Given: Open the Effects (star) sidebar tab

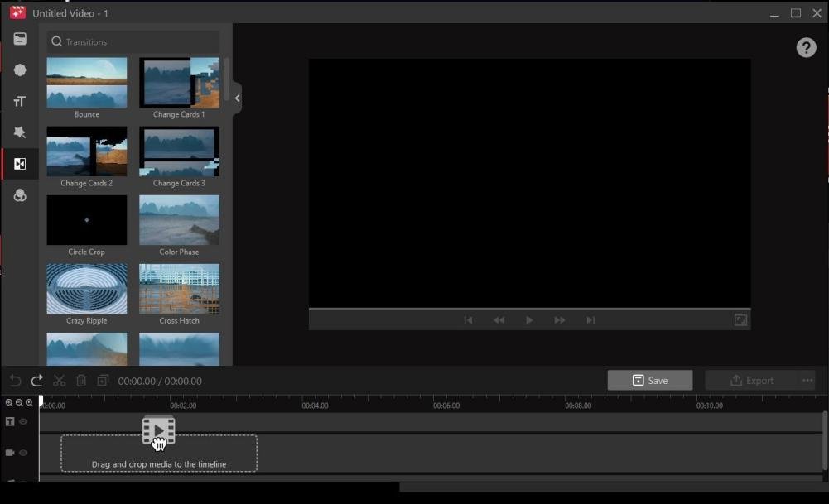Looking at the screenshot, I should (x=20, y=132).
